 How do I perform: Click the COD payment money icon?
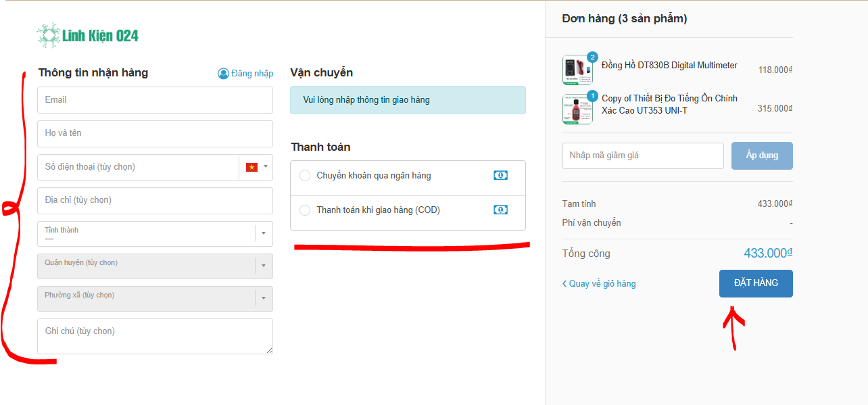[500, 210]
